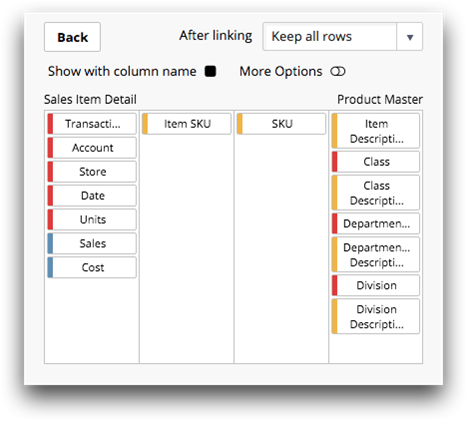Select the Date column item
Image resolution: width=467 pixels, height=421 pixels.
point(92,196)
